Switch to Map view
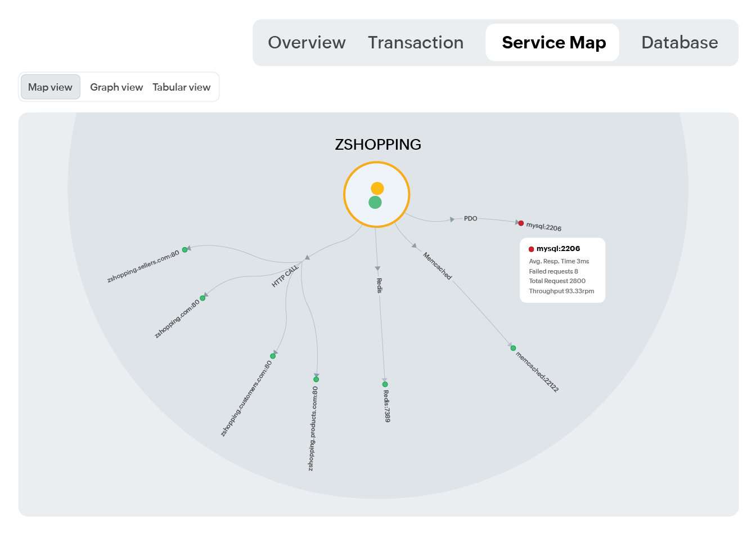Image resolution: width=756 pixels, height=533 pixels. tap(51, 87)
